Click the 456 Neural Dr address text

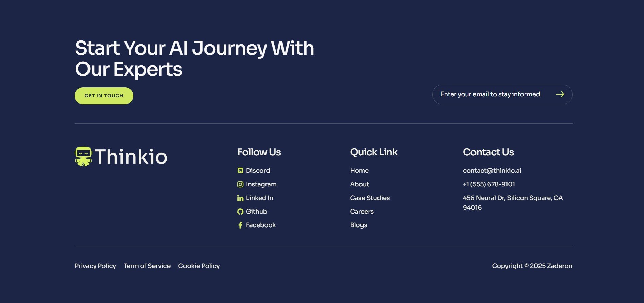tap(513, 203)
